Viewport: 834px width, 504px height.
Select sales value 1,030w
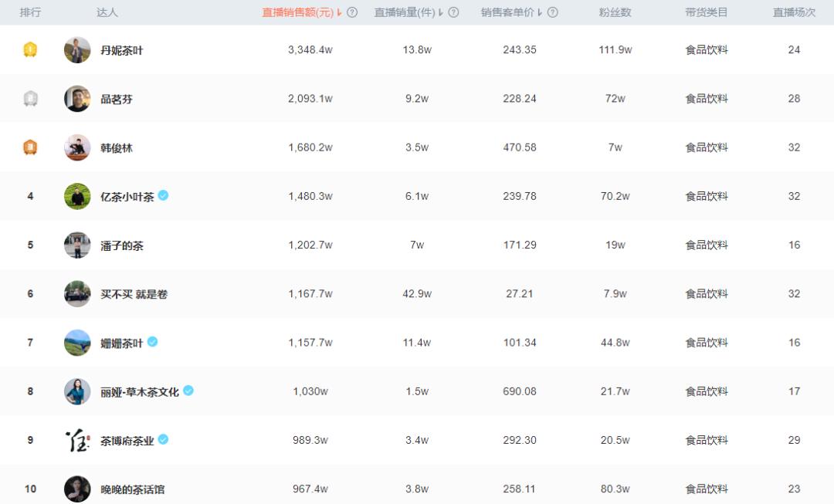point(310,392)
